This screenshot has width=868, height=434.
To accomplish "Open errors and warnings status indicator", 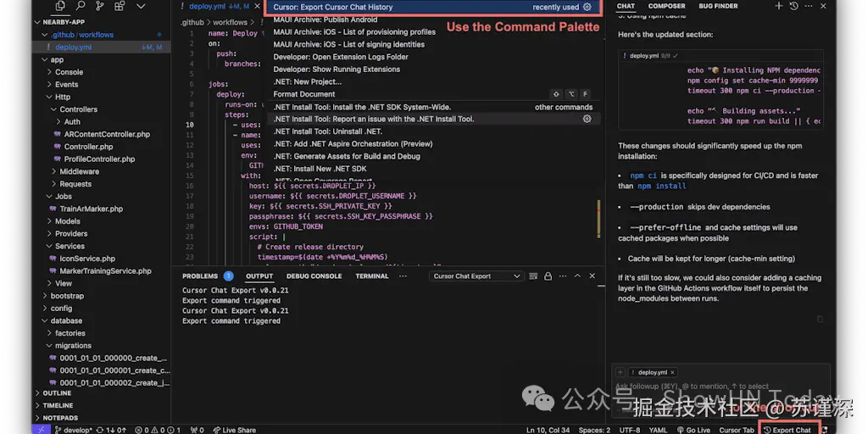I will coord(159,430).
